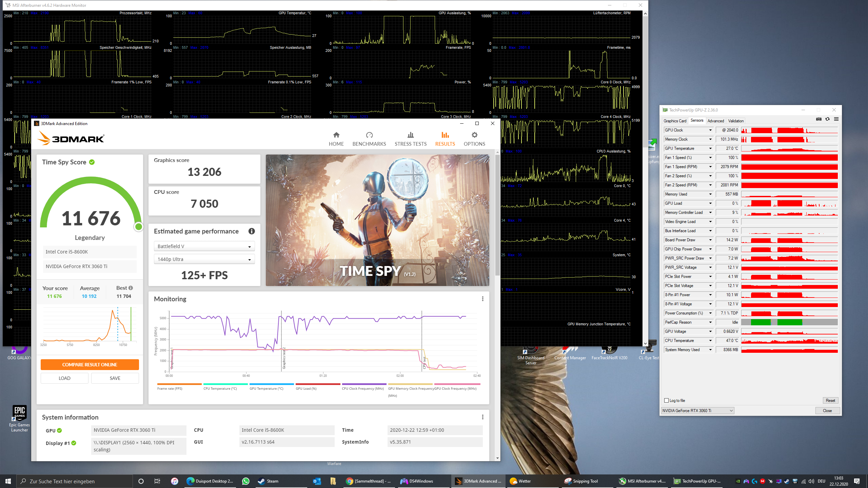
Task: Expand the Battlefield V game dropdown
Action: point(204,246)
